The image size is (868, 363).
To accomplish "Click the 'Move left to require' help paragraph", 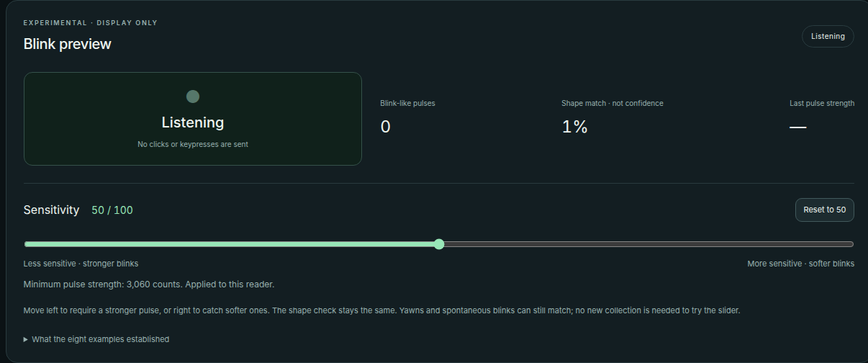I will (382, 310).
